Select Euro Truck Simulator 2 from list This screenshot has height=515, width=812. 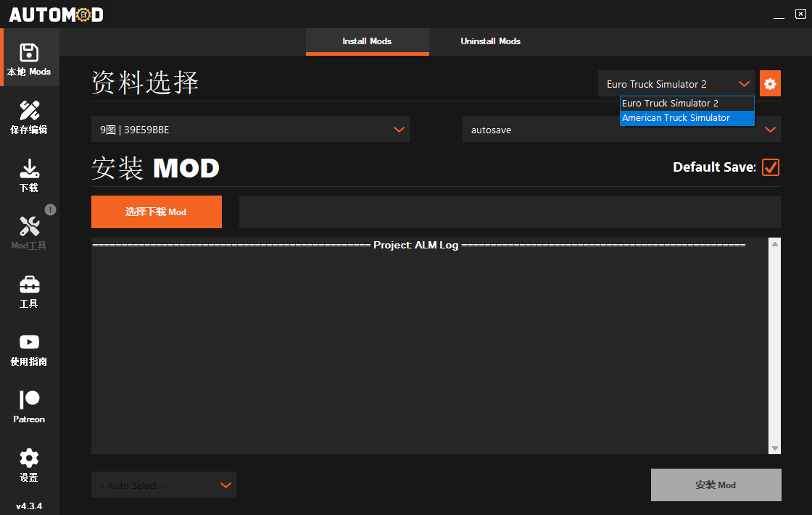click(x=687, y=104)
